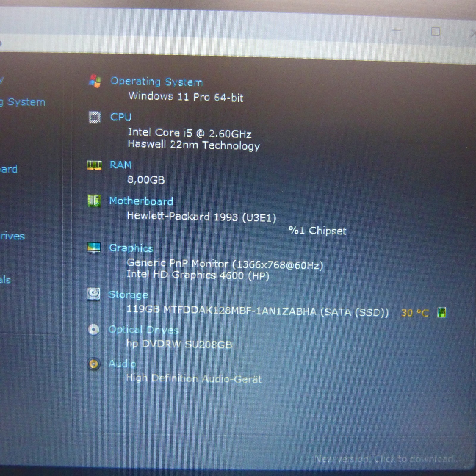Click the Graphics monitor icon
This screenshot has width=476, height=476.
(x=94, y=248)
